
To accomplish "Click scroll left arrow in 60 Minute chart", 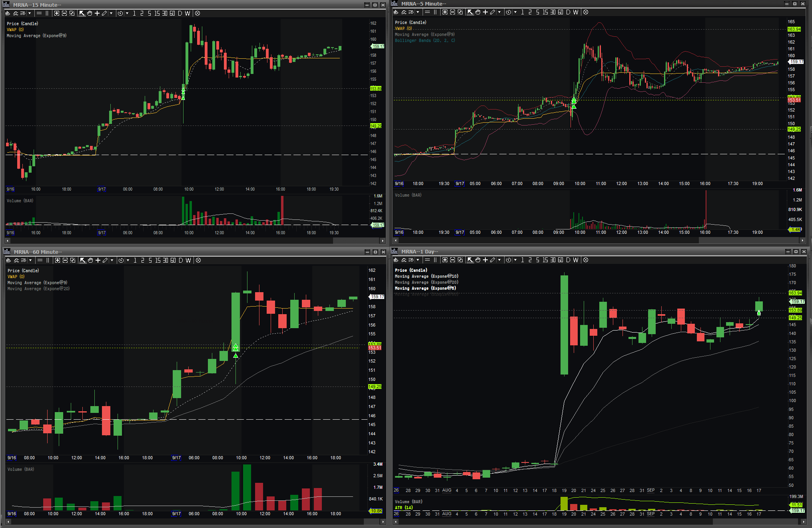I will tap(8, 522).
